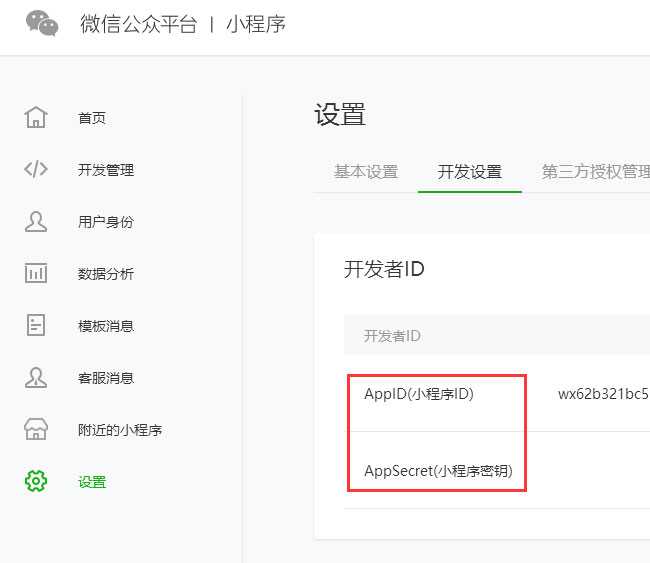Click the 微信公众平台 title text

tap(138, 25)
